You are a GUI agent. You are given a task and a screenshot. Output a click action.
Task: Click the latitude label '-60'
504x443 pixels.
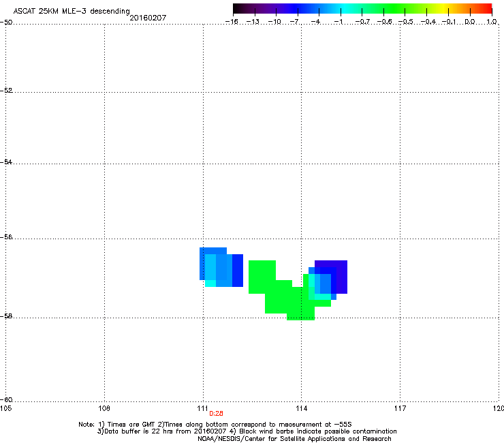[6, 399]
